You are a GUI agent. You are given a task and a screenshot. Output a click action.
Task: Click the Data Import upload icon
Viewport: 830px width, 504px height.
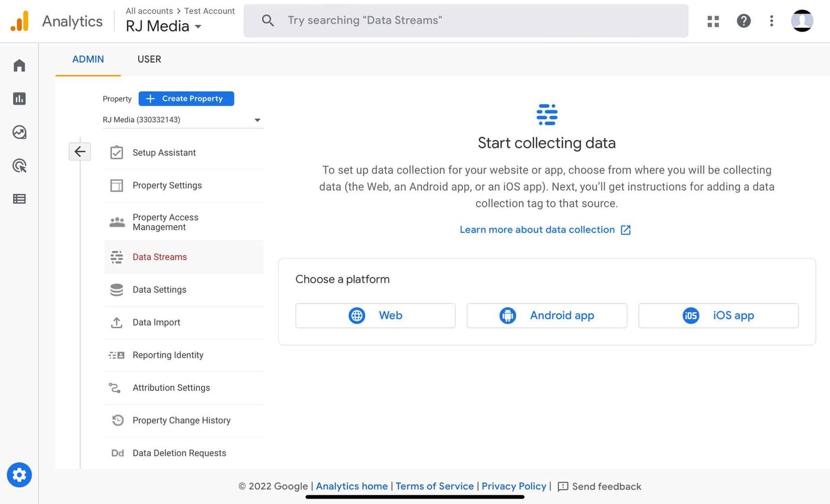pos(117,323)
